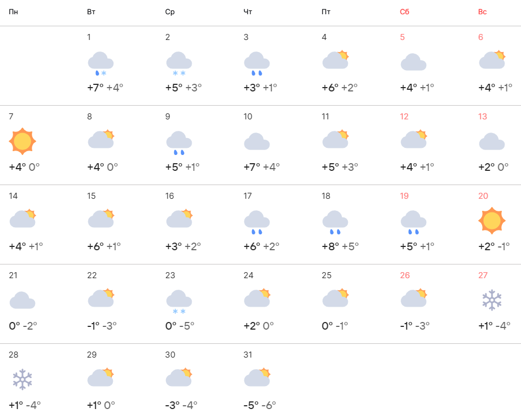Select the rain icon on day 18

coord(335,222)
